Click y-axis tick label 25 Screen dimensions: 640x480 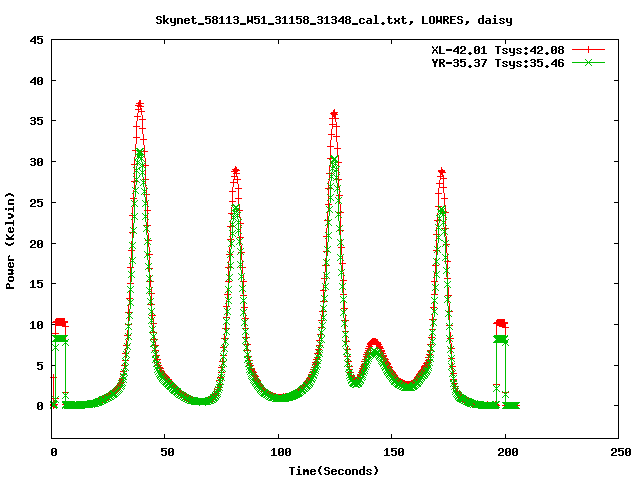(x=36, y=203)
